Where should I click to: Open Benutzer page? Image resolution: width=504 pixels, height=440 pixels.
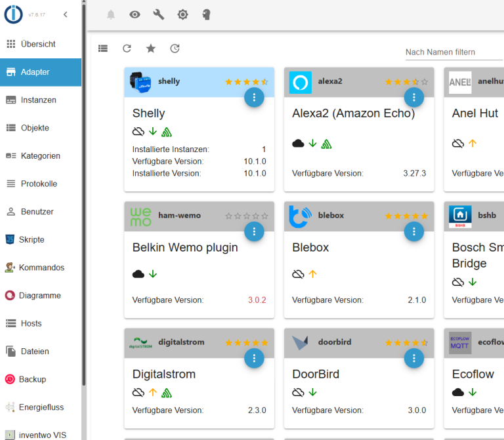point(41,212)
